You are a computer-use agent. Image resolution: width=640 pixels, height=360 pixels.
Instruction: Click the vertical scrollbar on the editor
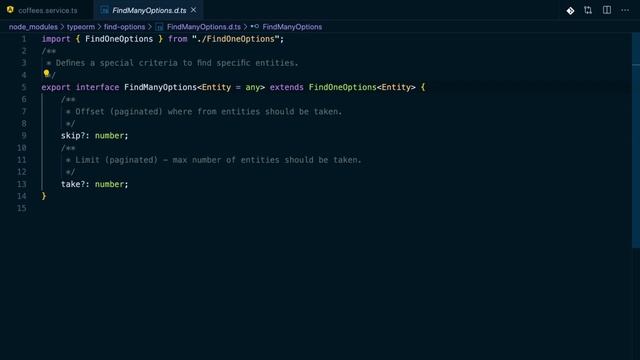[x=636, y=140]
